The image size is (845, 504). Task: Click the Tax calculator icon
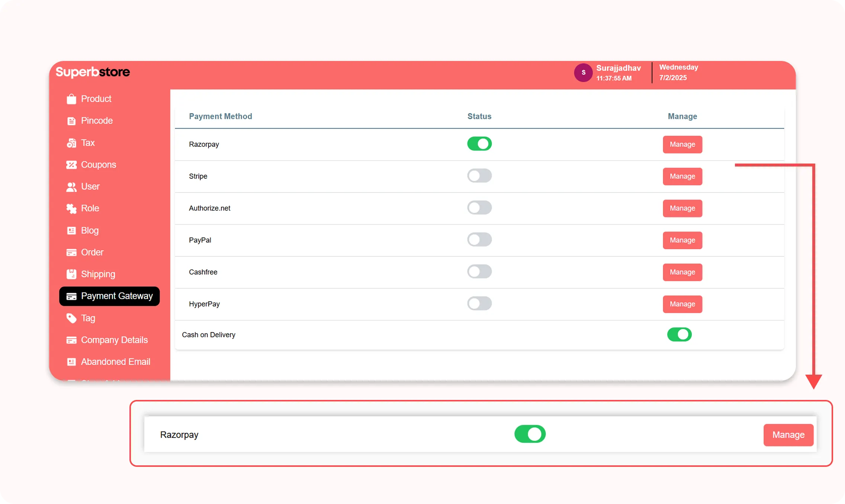[71, 143]
